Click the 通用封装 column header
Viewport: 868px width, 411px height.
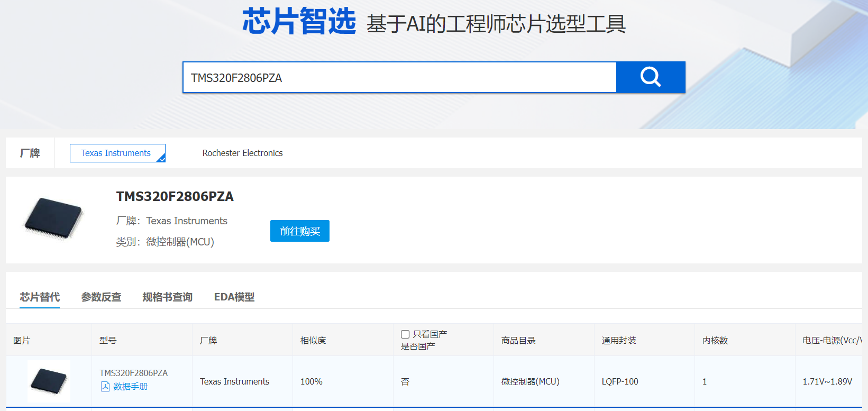(x=619, y=341)
